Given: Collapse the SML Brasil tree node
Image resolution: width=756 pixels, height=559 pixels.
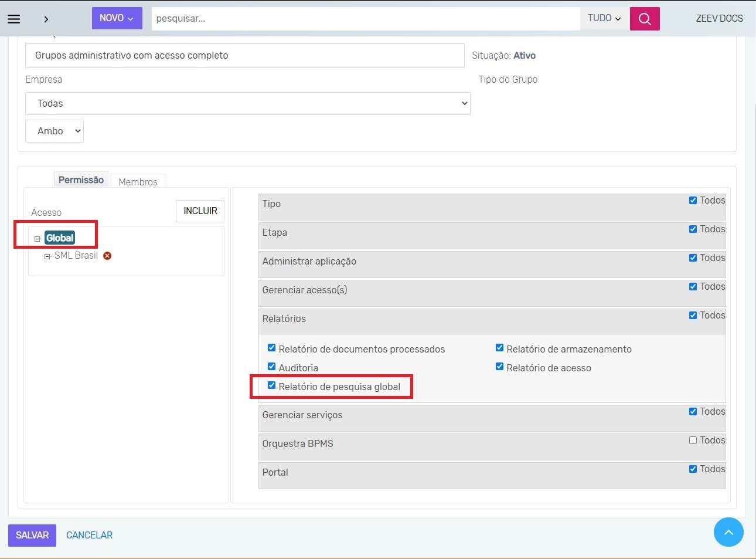Looking at the screenshot, I should point(47,256).
